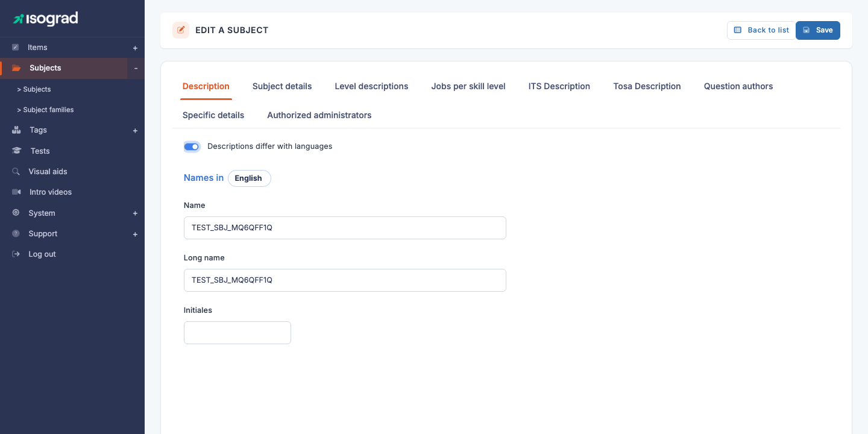Screen dimensions: 868x434
Task: Open Intro videos in the sidebar
Action: coord(51,192)
